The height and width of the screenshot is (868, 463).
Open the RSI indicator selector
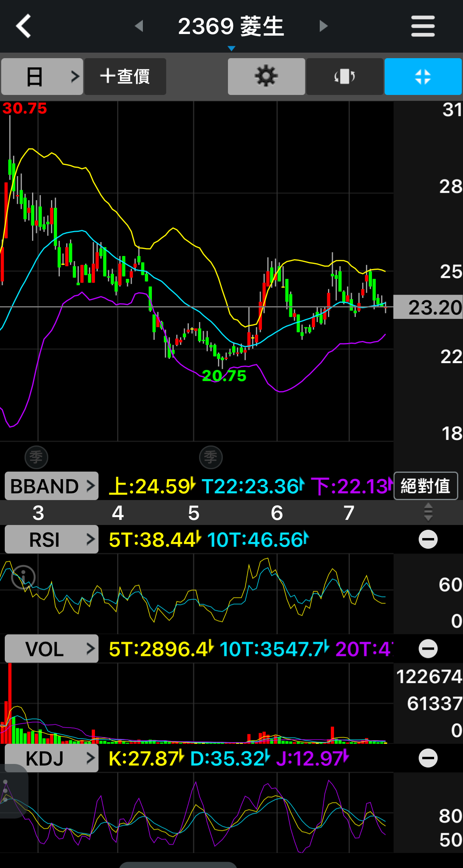51,539
